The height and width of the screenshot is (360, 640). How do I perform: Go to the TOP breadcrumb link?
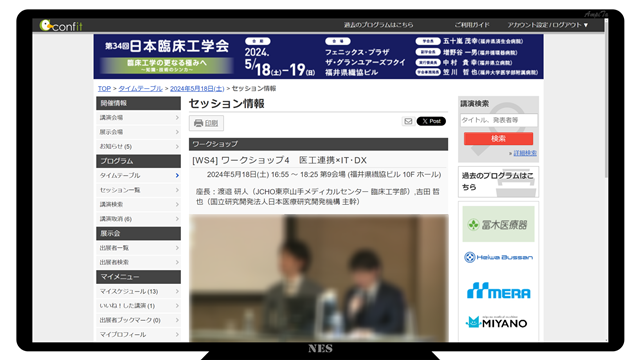tap(104, 89)
